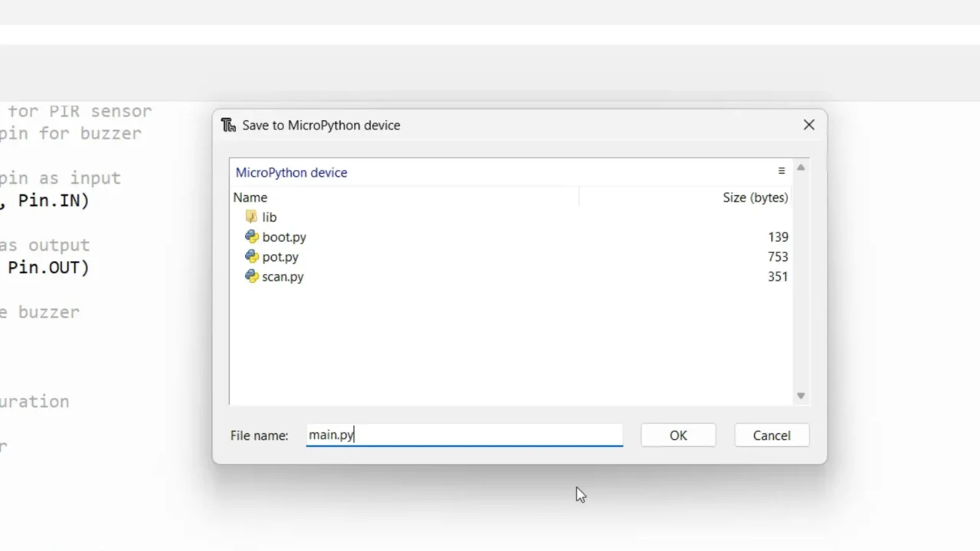Viewport: 980px width, 551px height.
Task: Click the 'Pin.IN)' code text in editor
Action: tap(54, 201)
